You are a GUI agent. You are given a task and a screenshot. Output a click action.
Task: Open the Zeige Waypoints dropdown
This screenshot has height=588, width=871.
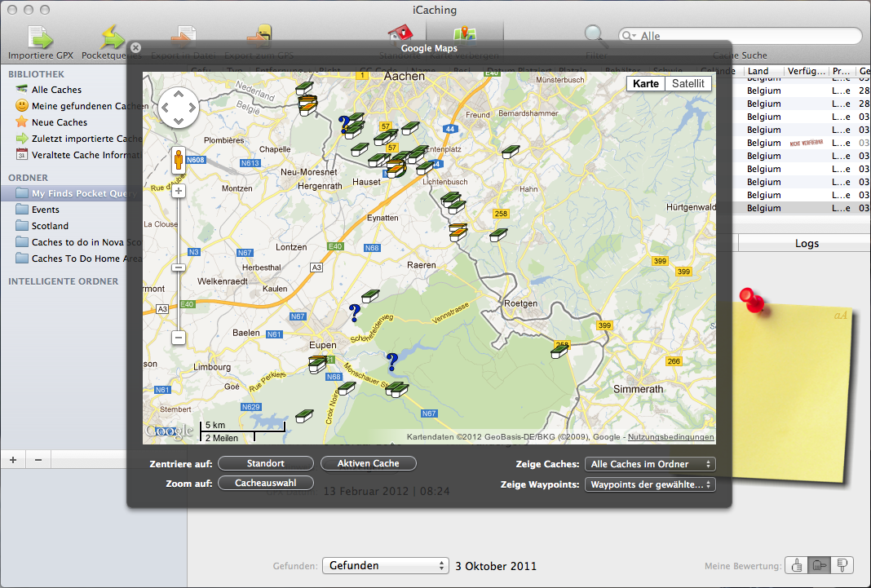coord(650,484)
